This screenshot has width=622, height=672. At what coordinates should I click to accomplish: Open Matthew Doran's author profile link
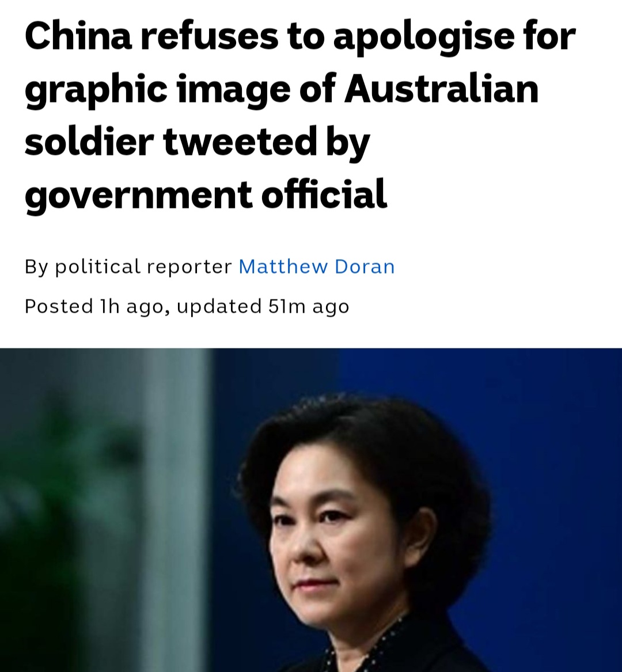316,267
